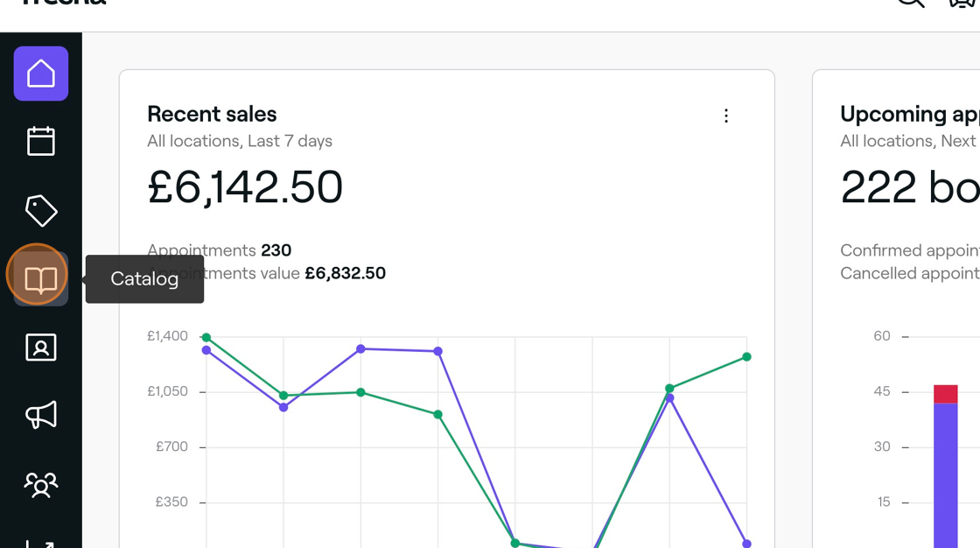Click the 15 label on appointments axis
The height and width of the screenshot is (548, 980).
point(884,502)
